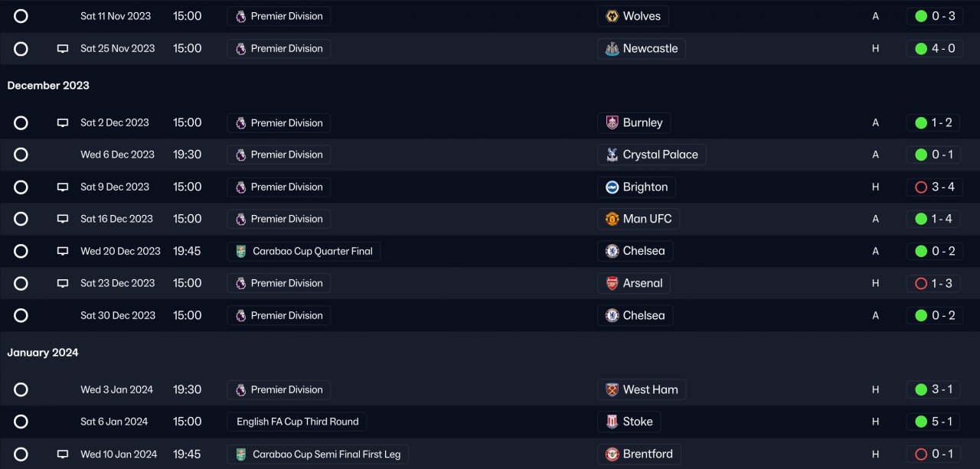This screenshot has width=980, height=469.
Task: Select the circle on the Brighton fixture row
Action: tap(21, 187)
